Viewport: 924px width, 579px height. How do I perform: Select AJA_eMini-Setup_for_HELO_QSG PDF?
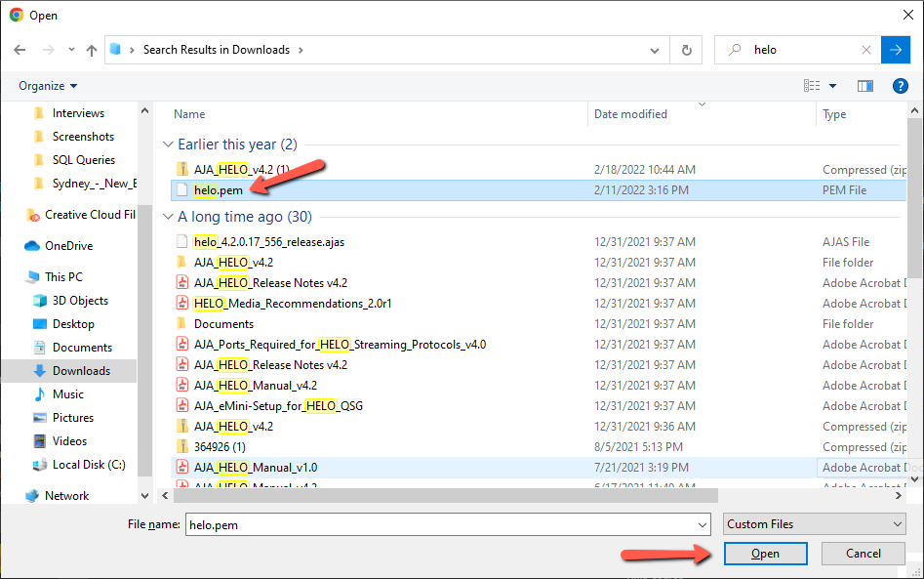[278, 406]
